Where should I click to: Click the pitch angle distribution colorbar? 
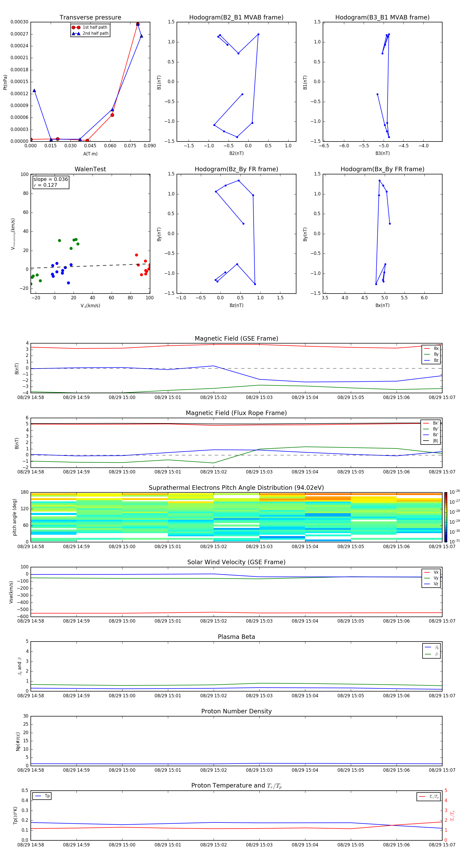[x=445, y=517]
